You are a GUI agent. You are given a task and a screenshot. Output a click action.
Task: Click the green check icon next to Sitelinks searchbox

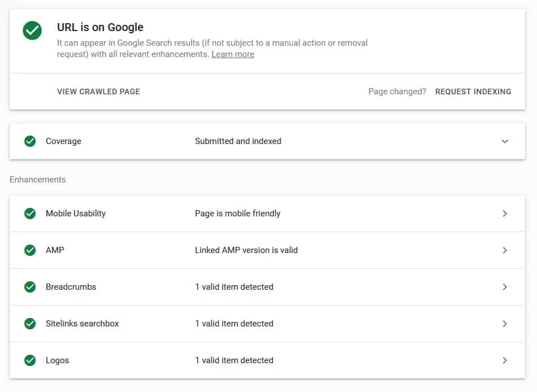pyautogui.click(x=30, y=324)
